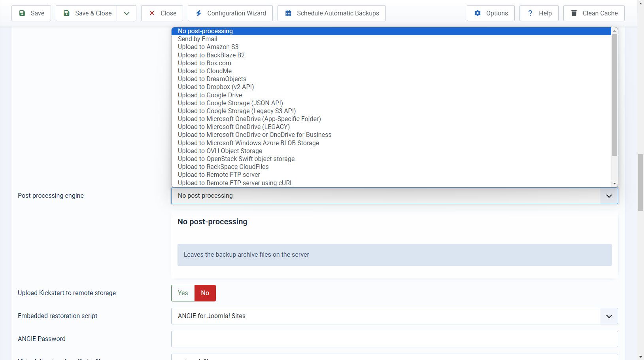Click into the ANGIE Password field
Screen dimensions: 644x360
pyautogui.click(x=394, y=339)
